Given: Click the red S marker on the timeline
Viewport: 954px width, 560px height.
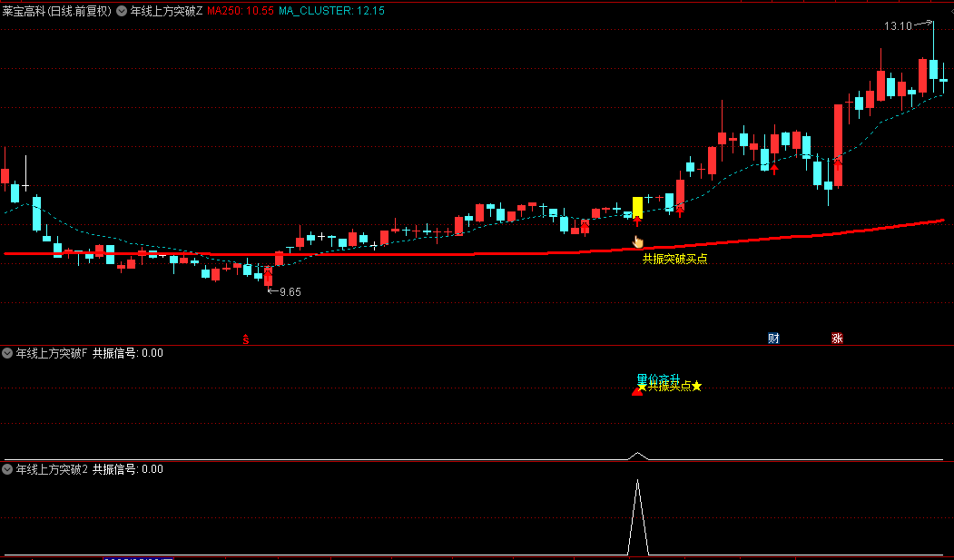Looking at the screenshot, I should 246,339.
